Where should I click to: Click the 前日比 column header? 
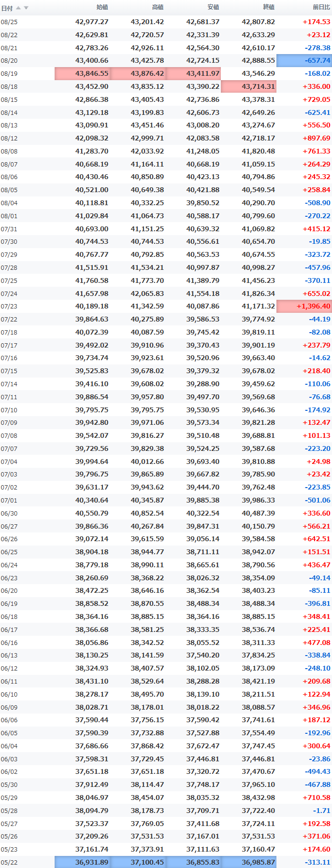click(x=321, y=7)
